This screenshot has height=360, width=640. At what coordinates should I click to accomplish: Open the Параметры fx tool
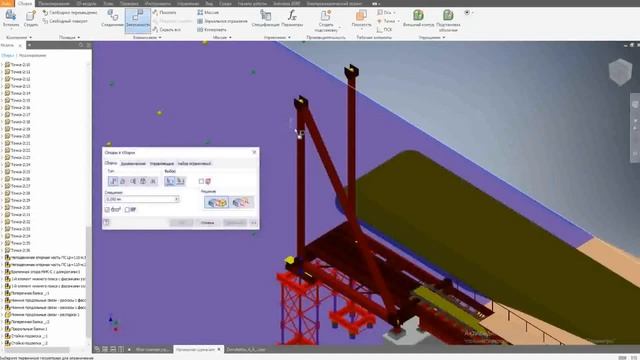[292, 18]
